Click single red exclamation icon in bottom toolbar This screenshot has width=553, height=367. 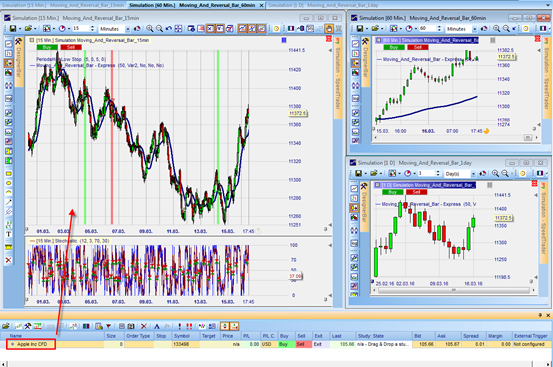click(180, 326)
